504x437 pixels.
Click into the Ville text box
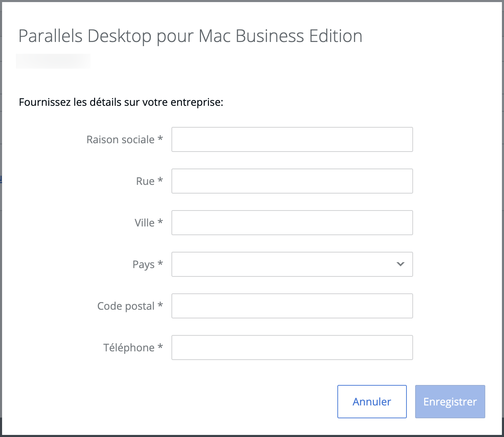(292, 223)
